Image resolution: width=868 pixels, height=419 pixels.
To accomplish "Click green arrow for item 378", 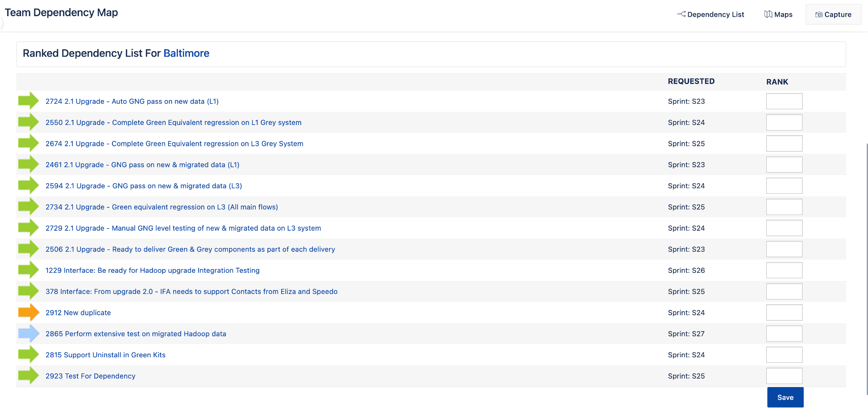I will 28,291.
